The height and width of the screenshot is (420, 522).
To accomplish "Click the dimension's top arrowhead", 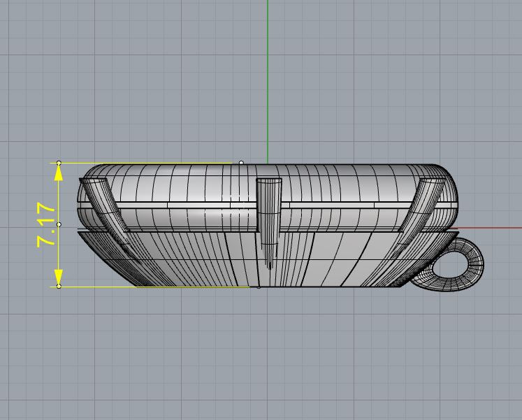I will click(59, 171).
